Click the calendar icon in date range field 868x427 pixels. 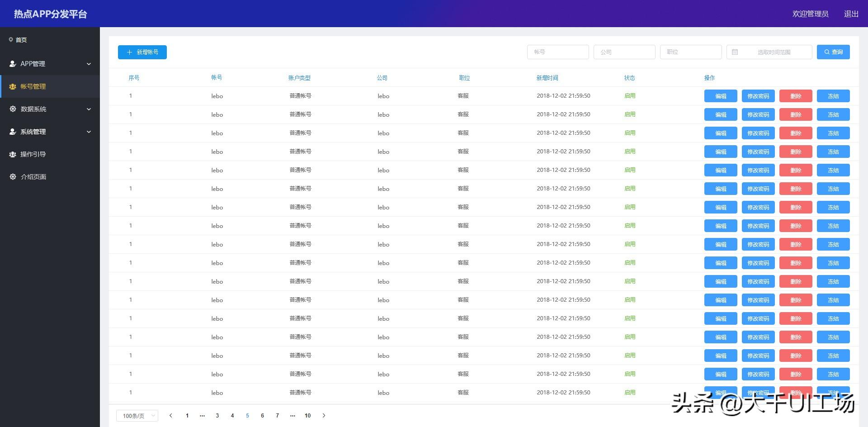pyautogui.click(x=735, y=52)
